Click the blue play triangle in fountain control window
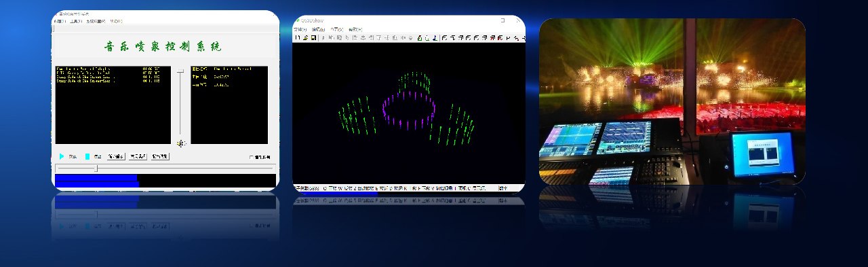This screenshot has width=868, height=267. tap(62, 157)
